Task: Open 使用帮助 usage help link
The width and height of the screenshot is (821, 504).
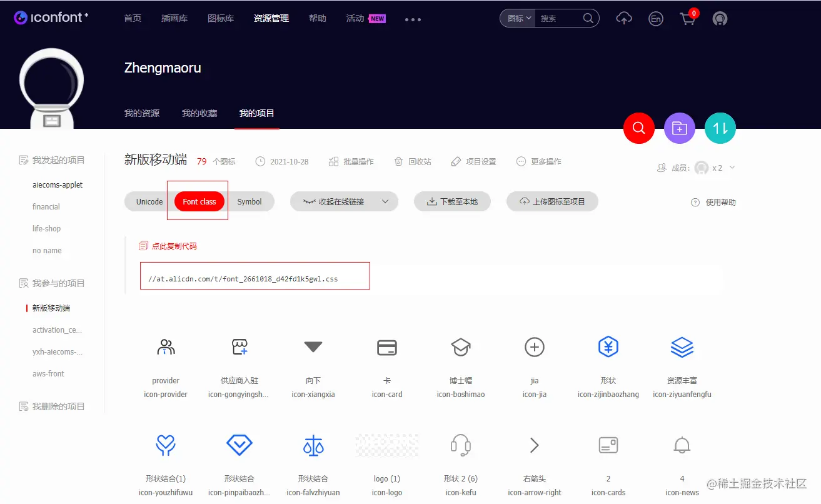Action: [x=713, y=202]
